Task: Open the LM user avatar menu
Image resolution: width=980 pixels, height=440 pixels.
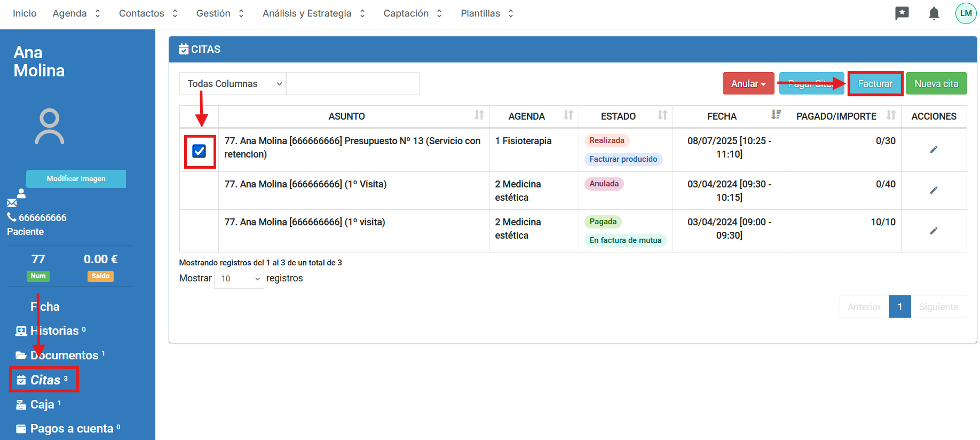Action: 966,13
